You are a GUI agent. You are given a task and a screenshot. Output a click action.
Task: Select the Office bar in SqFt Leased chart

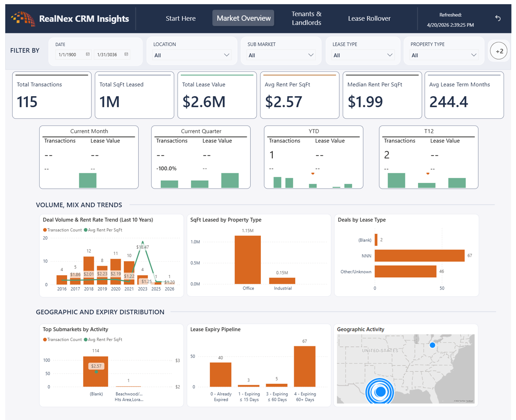(248, 260)
